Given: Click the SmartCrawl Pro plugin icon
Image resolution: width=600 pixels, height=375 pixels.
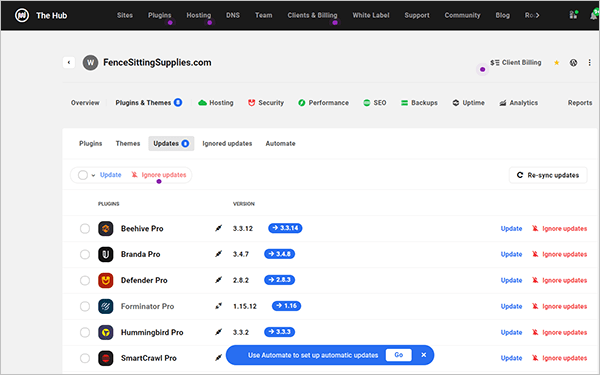Looking at the screenshot, I should point(106,358).
